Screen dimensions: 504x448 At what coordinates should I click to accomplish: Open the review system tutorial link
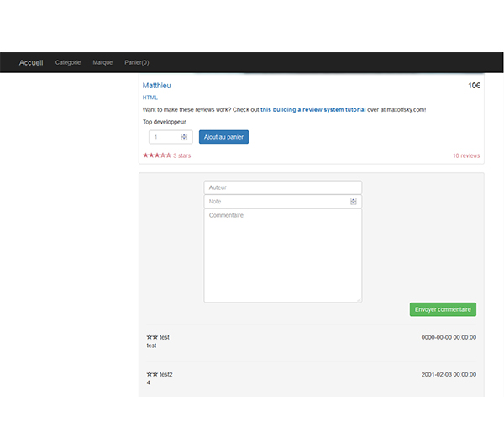[312, 109]
